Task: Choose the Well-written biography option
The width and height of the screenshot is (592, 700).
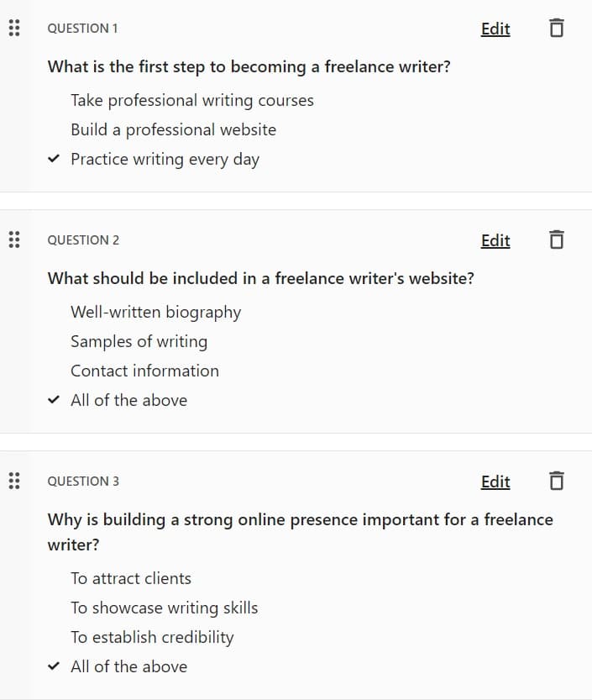Action: (155, 312)
